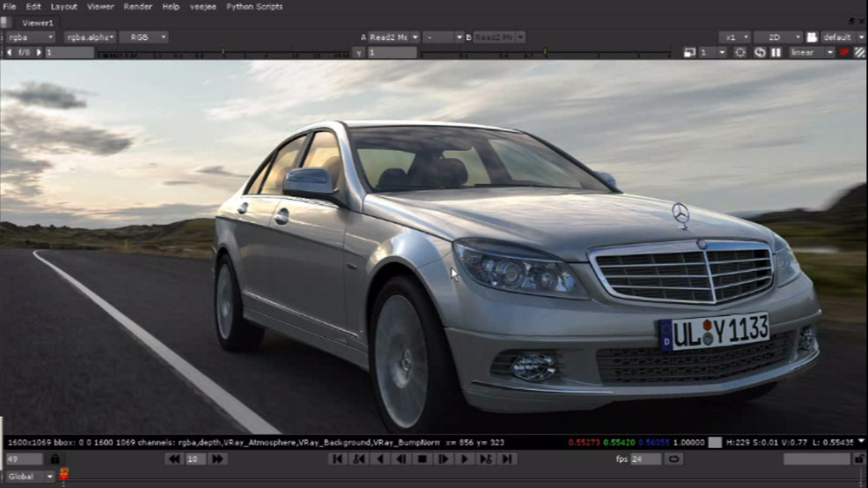Play backward

tap(380, 459)
